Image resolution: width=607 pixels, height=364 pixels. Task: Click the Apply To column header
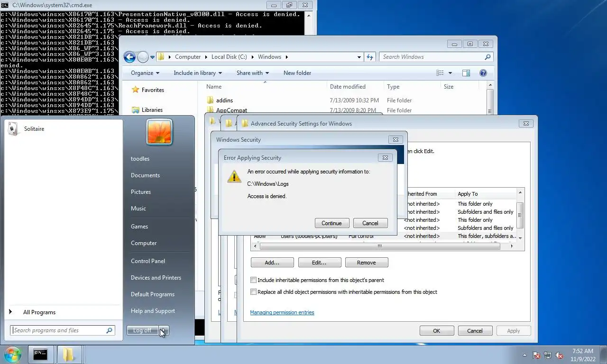click(485, 194)
